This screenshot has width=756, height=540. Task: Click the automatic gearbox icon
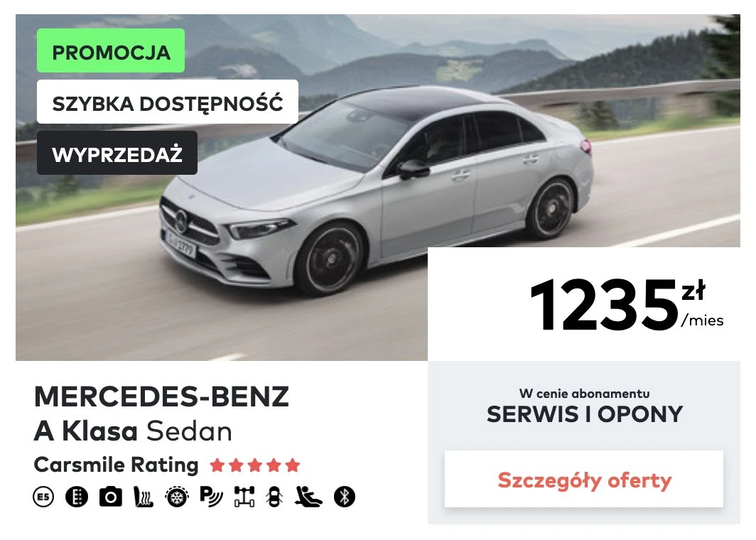pyautogui.click(x=77, y=497)
